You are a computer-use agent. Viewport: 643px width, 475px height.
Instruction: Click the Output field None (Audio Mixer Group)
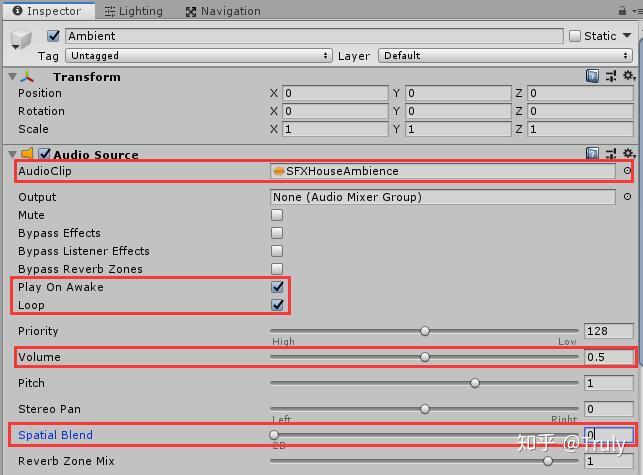click(443, 197)
